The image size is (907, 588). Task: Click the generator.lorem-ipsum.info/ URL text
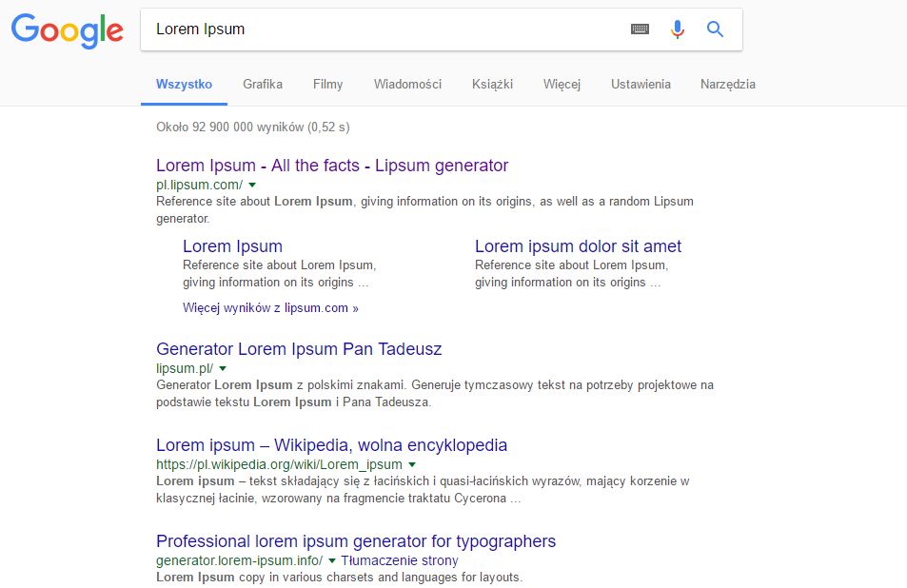tap(240, 560)
